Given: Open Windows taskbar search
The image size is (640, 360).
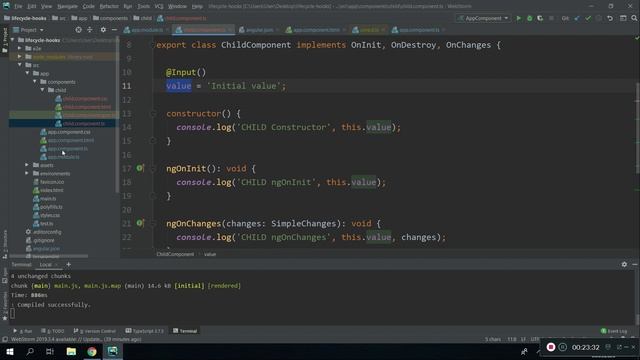Looking at the screenshot, I should click(30, 351).
